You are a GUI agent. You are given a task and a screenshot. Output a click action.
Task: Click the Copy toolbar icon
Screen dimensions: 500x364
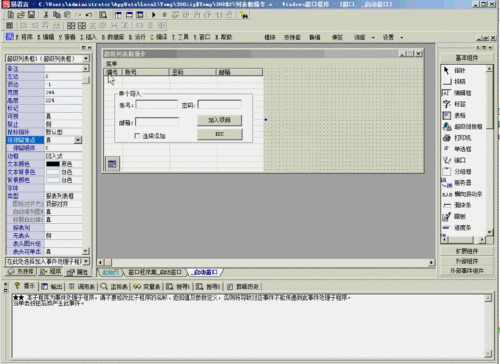pyautogui.click(x=57, y=15)
